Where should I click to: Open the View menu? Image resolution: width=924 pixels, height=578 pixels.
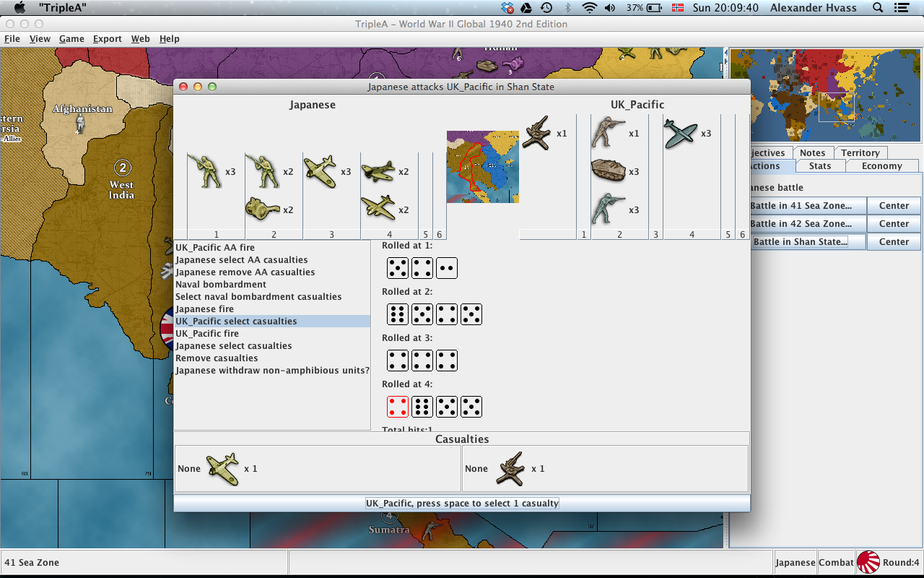(x=40, y=39)
